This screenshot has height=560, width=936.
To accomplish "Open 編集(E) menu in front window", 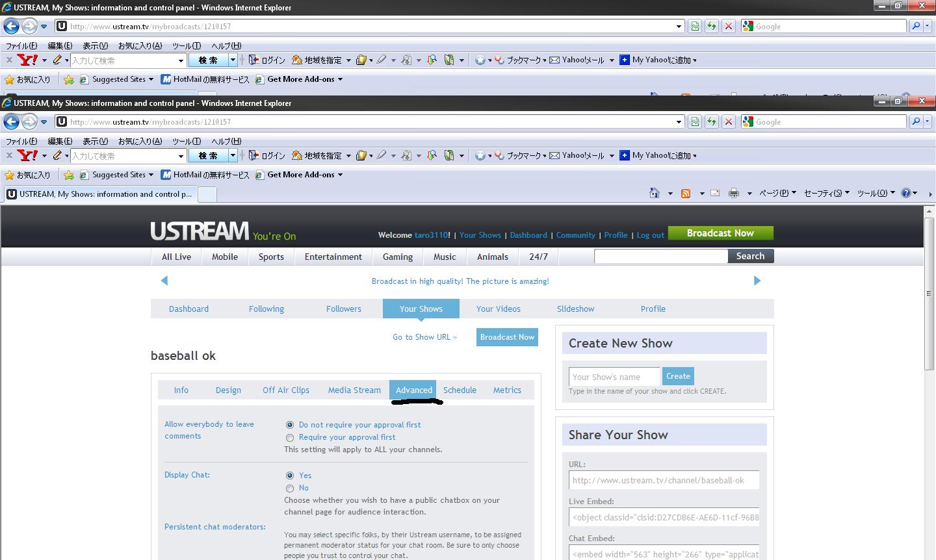I will click(60, 141).
